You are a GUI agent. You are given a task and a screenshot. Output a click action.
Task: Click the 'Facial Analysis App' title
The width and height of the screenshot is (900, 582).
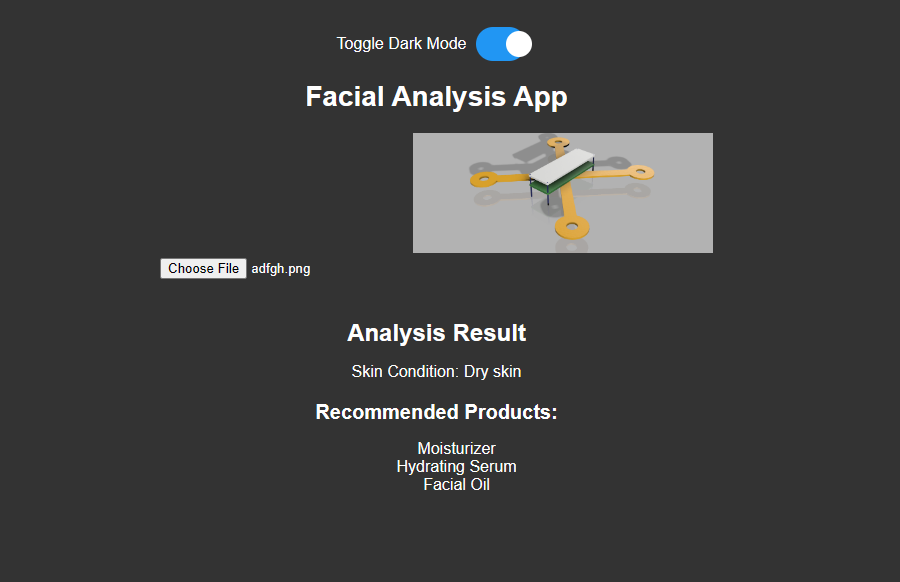pos(436,96)
